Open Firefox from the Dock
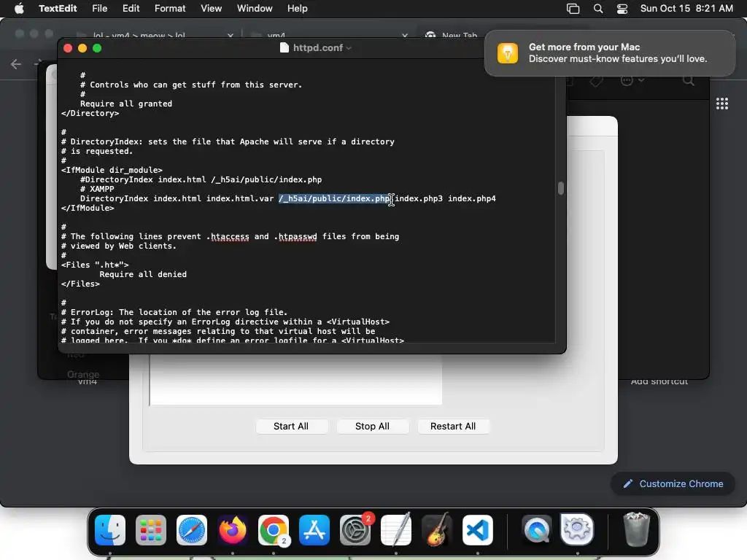 [233, 529]
